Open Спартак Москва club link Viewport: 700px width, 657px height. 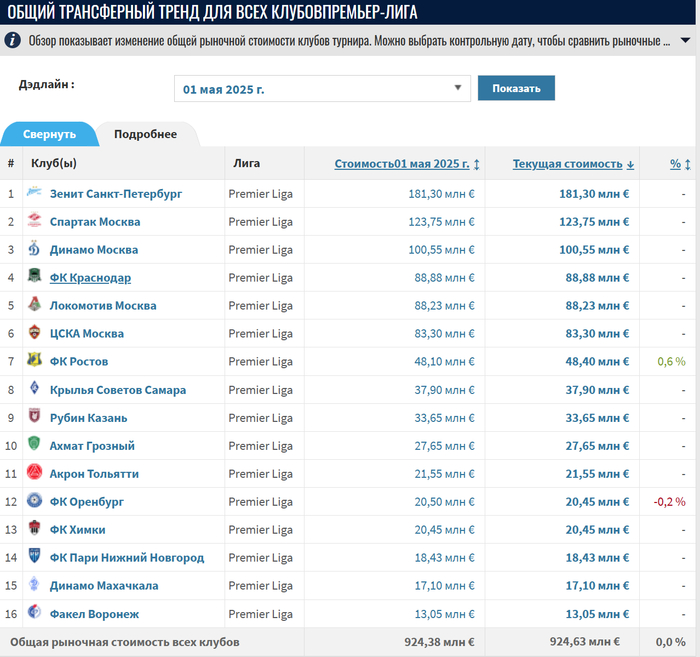tap(95, 222)
